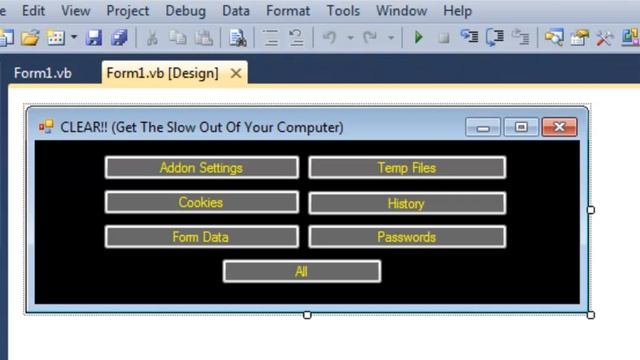Click the form's right-edge sizing handle
Screen dimensions: 640x360
pyautogui.click(x=591, y=210)
